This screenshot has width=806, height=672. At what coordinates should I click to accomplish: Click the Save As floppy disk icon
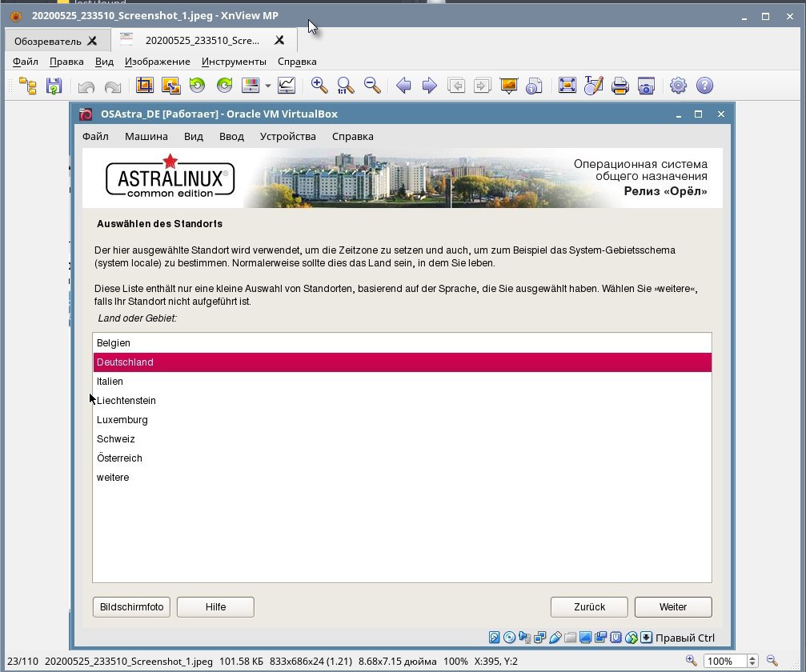coord(54,86)
